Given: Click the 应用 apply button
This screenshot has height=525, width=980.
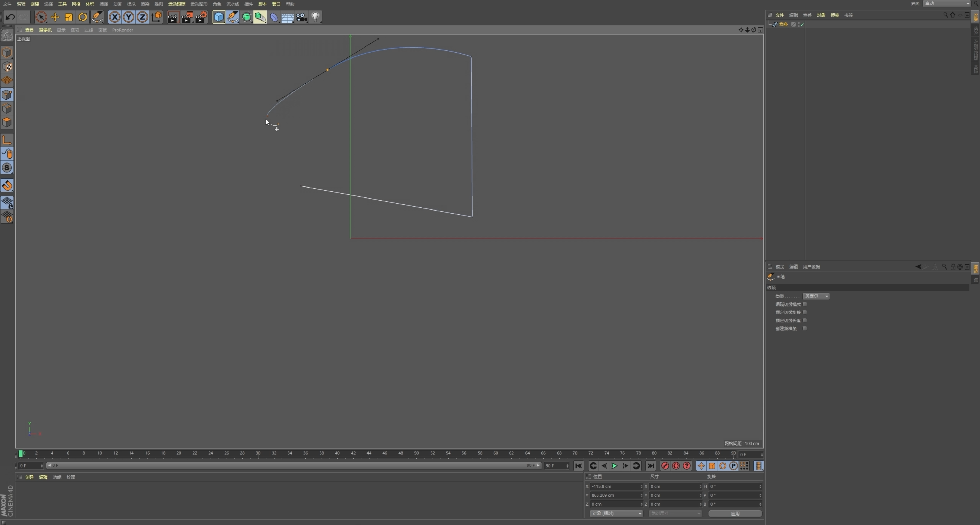Looking at the screenshot, I should click(x=735, y=513).
